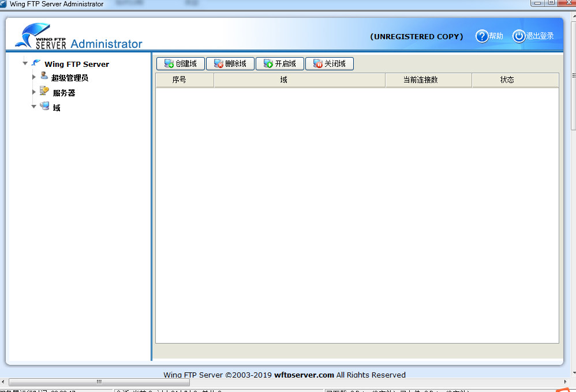Click the vertical scrollbar thumb
This screenshot has width=576, height=392.
tap(574, 76)
